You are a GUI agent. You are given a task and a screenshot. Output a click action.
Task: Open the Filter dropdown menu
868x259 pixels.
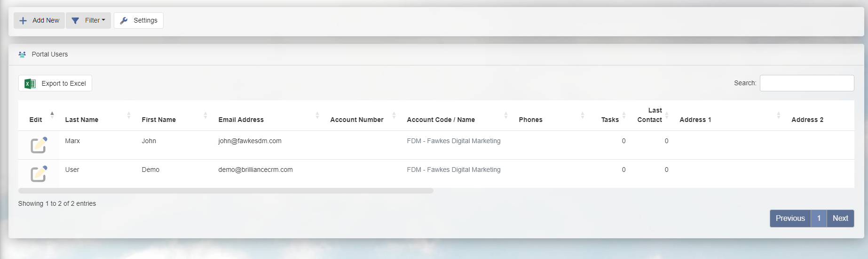[x=88, y=21]
